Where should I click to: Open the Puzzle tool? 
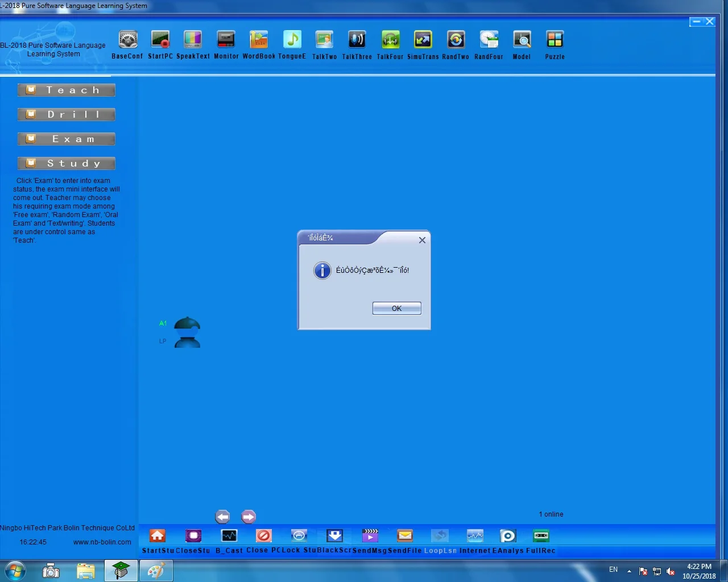pos(555,40)
